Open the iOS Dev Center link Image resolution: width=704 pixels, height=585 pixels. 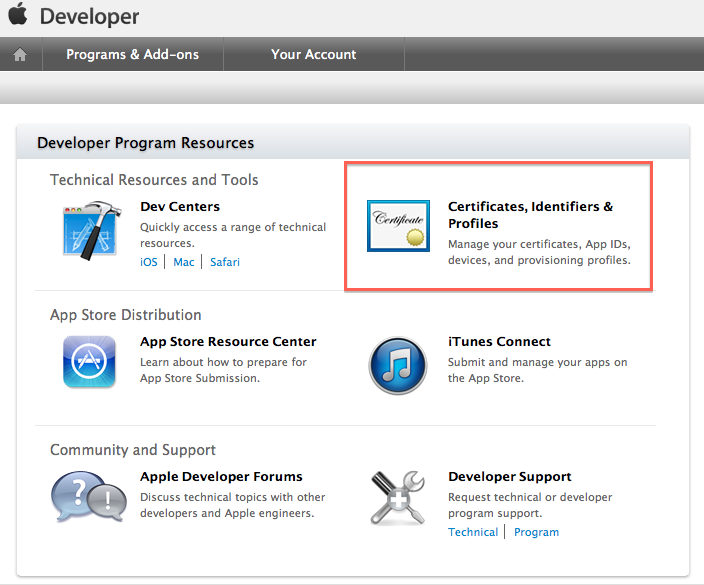click(149, 262)
